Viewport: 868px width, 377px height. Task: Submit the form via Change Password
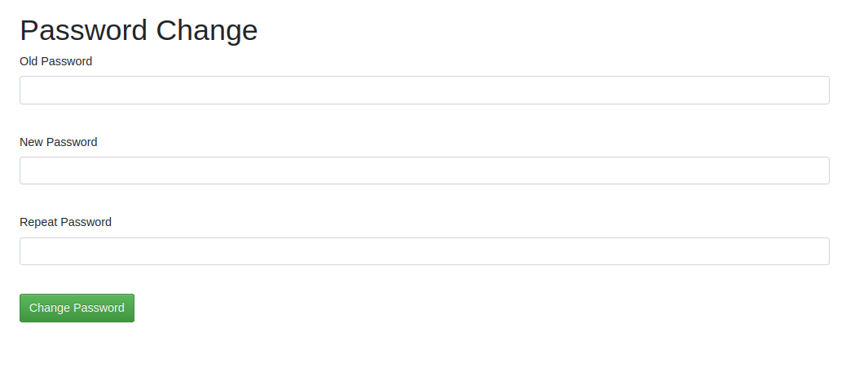click(x=77, y=308)
